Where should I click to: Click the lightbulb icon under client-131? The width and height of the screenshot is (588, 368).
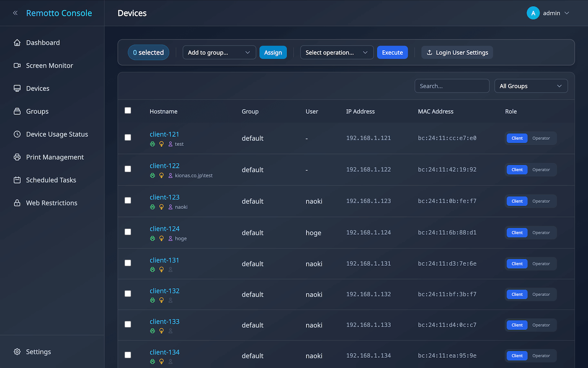[x=161, y=269]
